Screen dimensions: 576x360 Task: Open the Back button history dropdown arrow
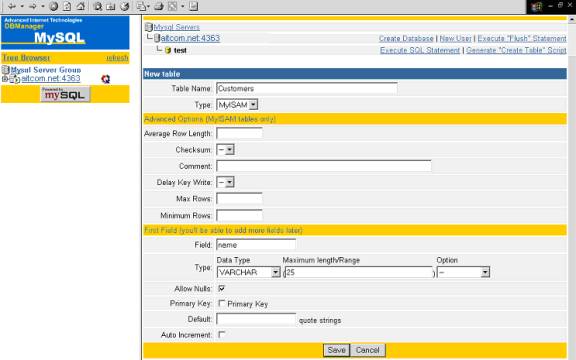click(22, 6)
